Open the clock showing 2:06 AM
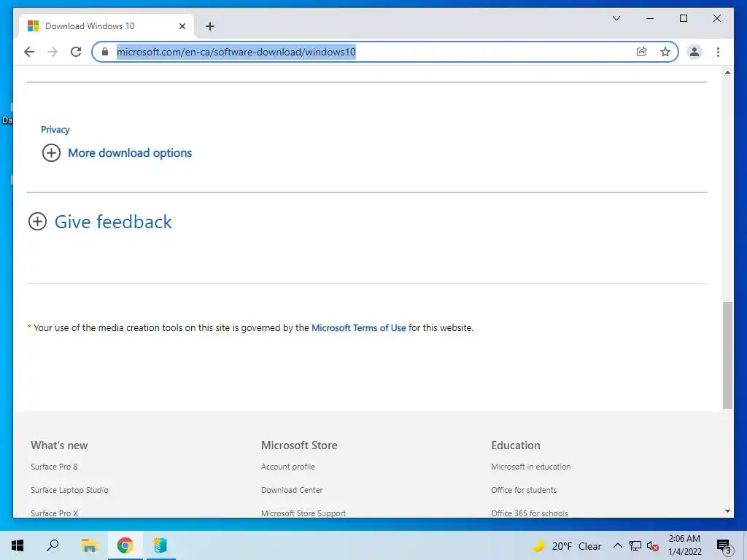The width and height of the screenshot is (747, 560). coord(684,545)
